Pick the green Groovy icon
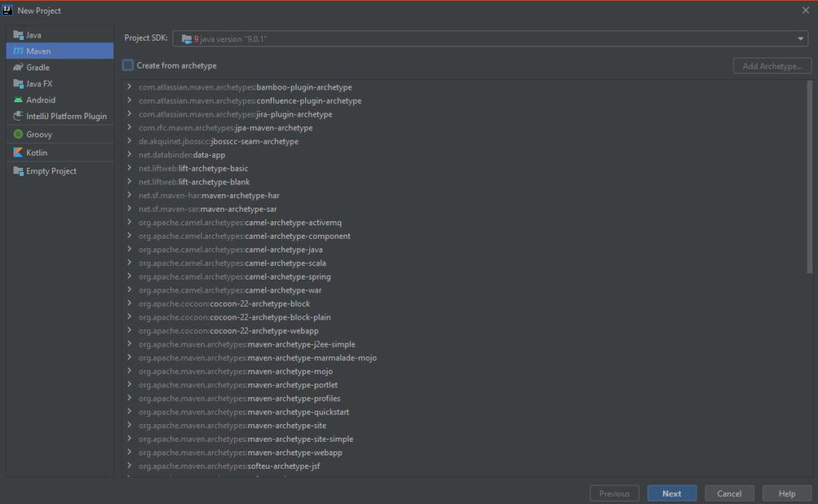 18,134
